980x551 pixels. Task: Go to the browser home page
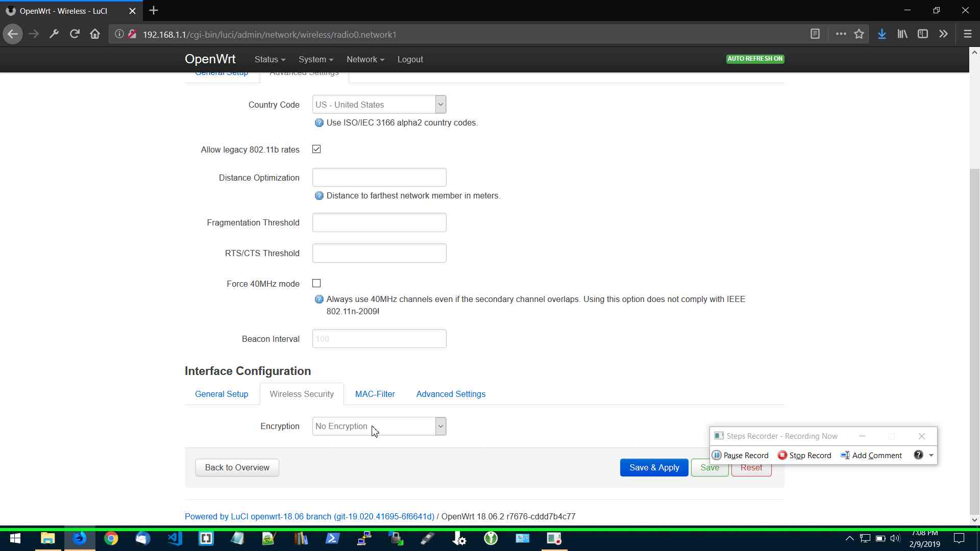click(x=95, y=34)
